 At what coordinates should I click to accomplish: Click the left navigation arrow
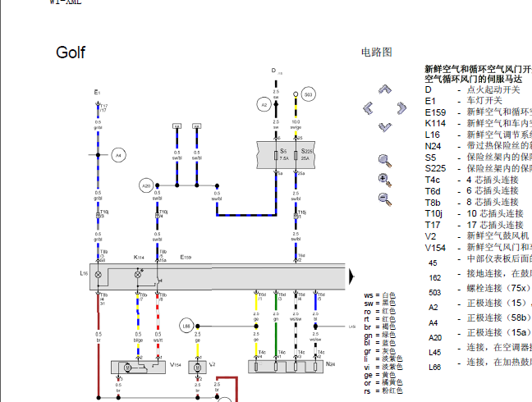(368, 108)
